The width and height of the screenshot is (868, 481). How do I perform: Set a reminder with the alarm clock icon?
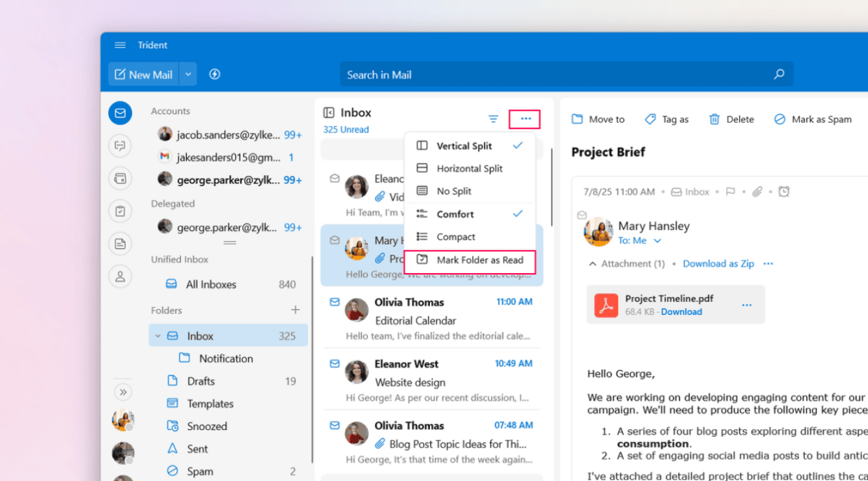(784, 191)
